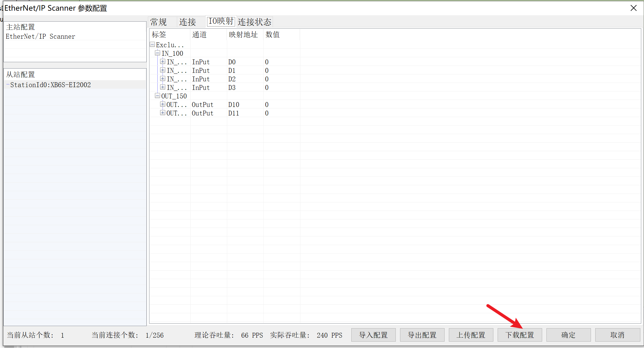Click the 理论吞吐量 66 PPS status
This screenshot has height=348, width=644.
pyautogui.click(x=229, y=335)
